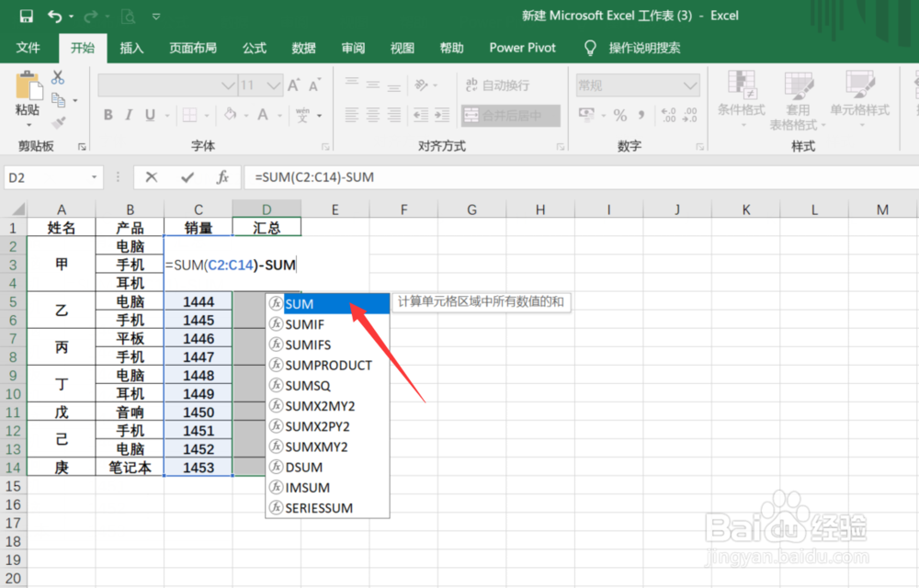Open 套用表格格式 table format menu

coord(798,100)
